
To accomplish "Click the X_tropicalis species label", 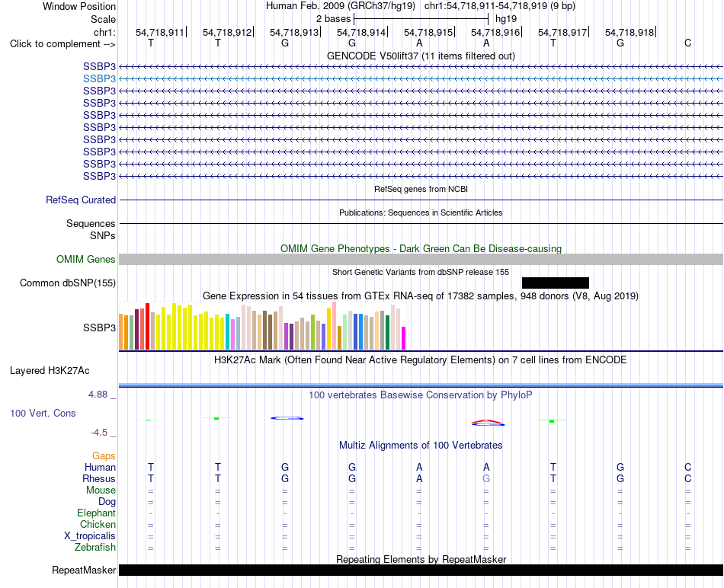I will [x=90, y=536].
